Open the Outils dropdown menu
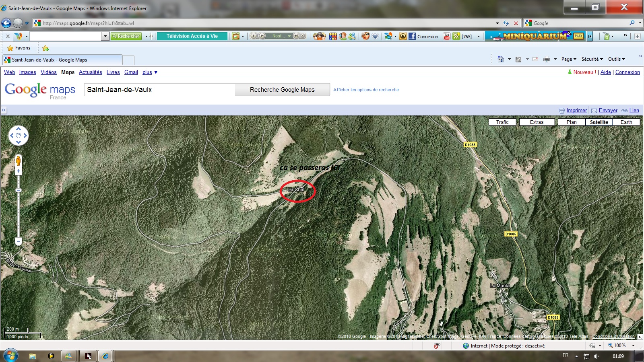The width and height of the screenshot is (644, 362). click(616, 59)
